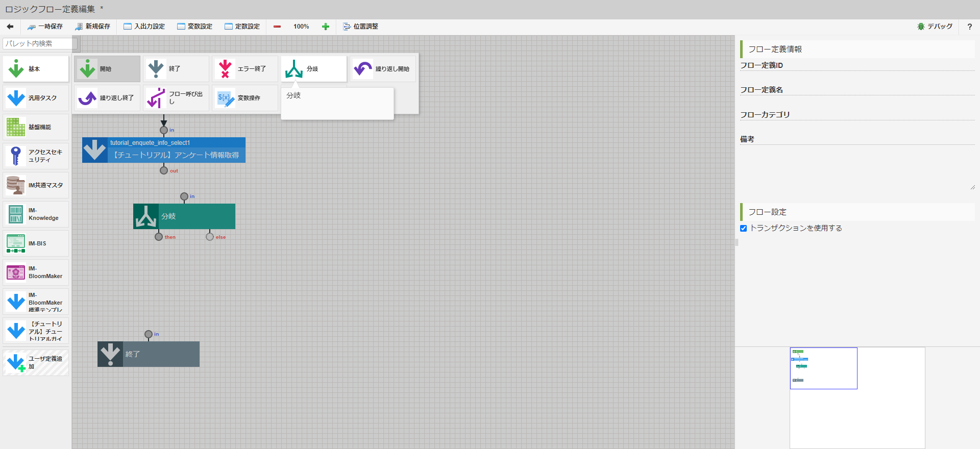
Task: Click the out port of tutorial_enquete_info_select1
Action: coord(164,170)
